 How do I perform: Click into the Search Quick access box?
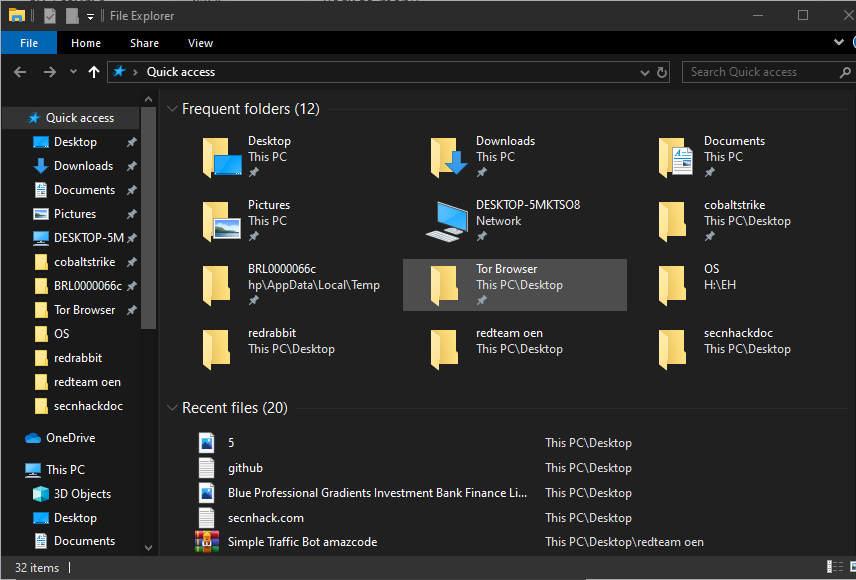(762, 72)
